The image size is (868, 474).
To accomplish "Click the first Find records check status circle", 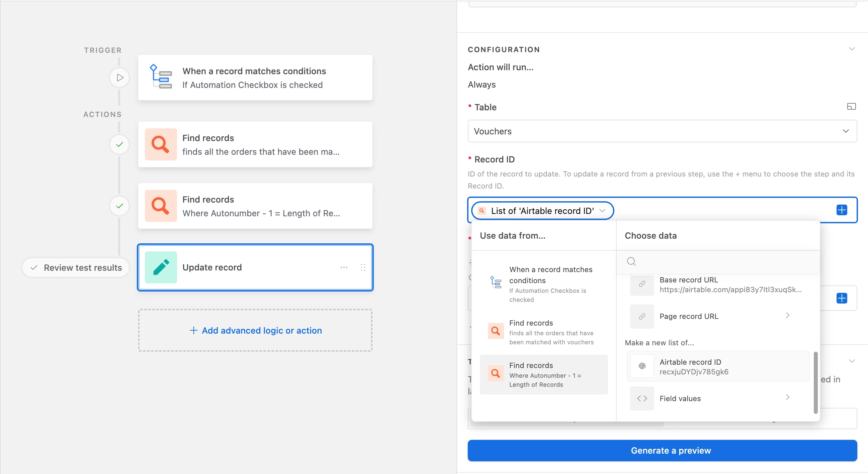I will tap(119, 144).
